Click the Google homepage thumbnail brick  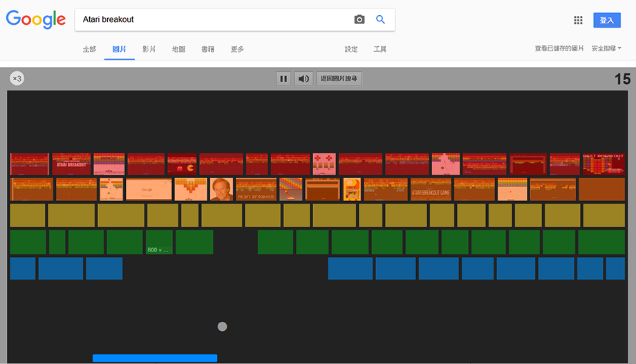pos(149,189)
